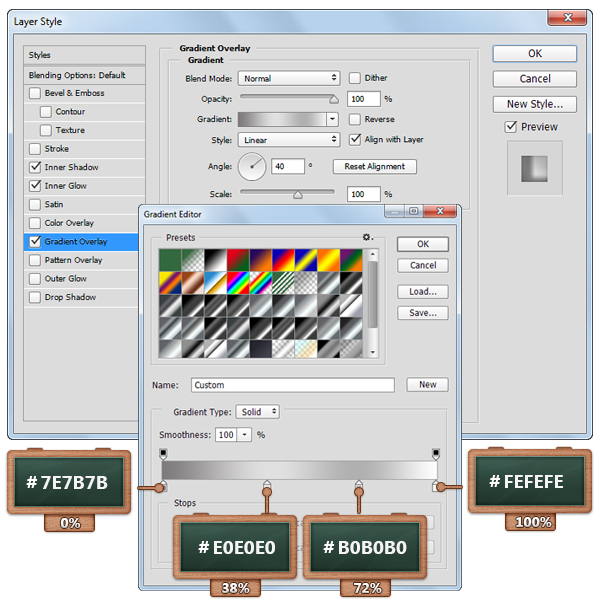The width and height of the screenshot is (600, 600).
Task: Open the Blend Mode dropdown
Action: click(x=290, y=78)
